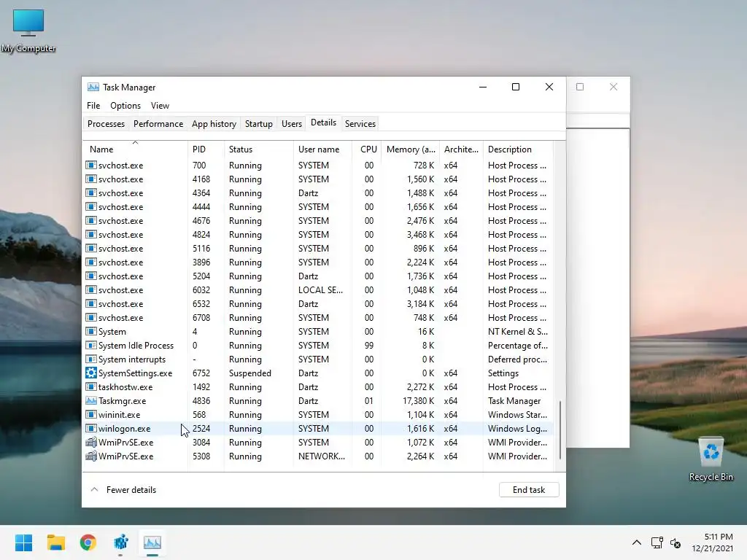
Task: Click the LOCAL SE... user name cell
Action: coord(320,290)
